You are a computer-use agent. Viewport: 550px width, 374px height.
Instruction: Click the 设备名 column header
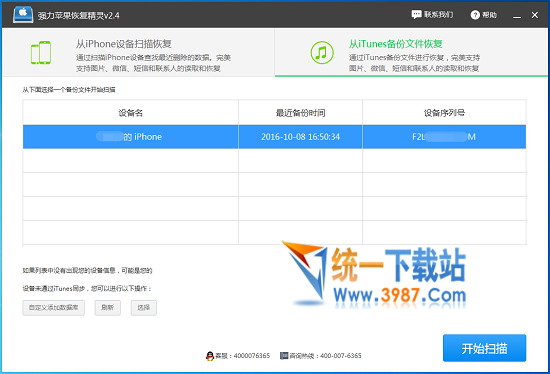pyautogui.click(x=130, y=113)
